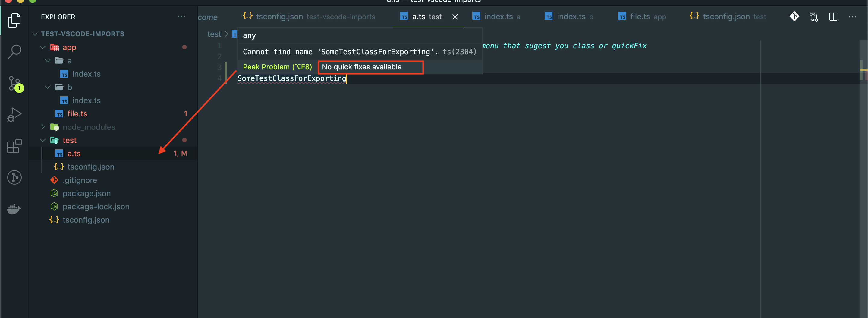The image size is (868, 318).
Task: Open .gitignore from the explorer
Action: 80,180
